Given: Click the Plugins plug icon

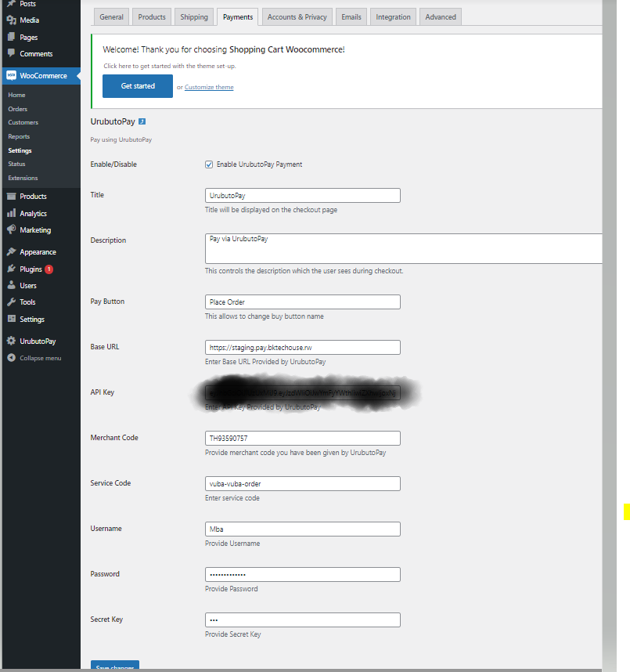Looking at the screenshot, I should pos(12,269).
